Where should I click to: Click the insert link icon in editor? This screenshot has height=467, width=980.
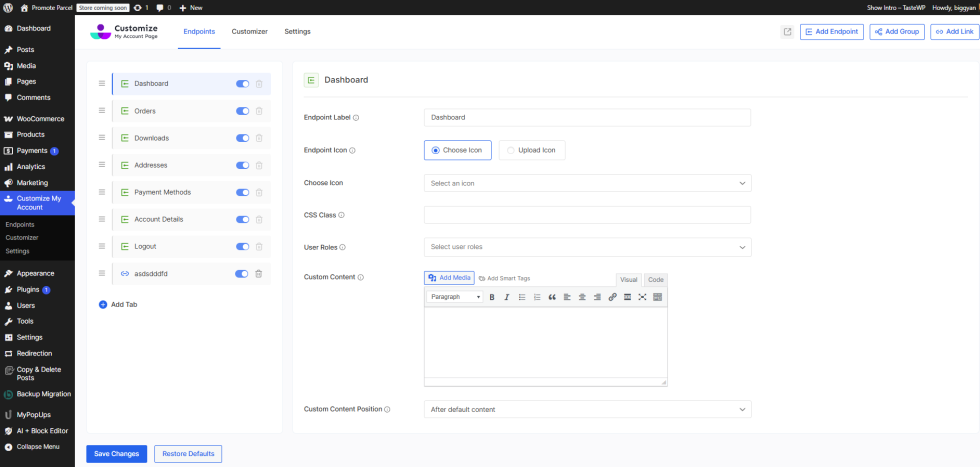click(x=612, y=297)
